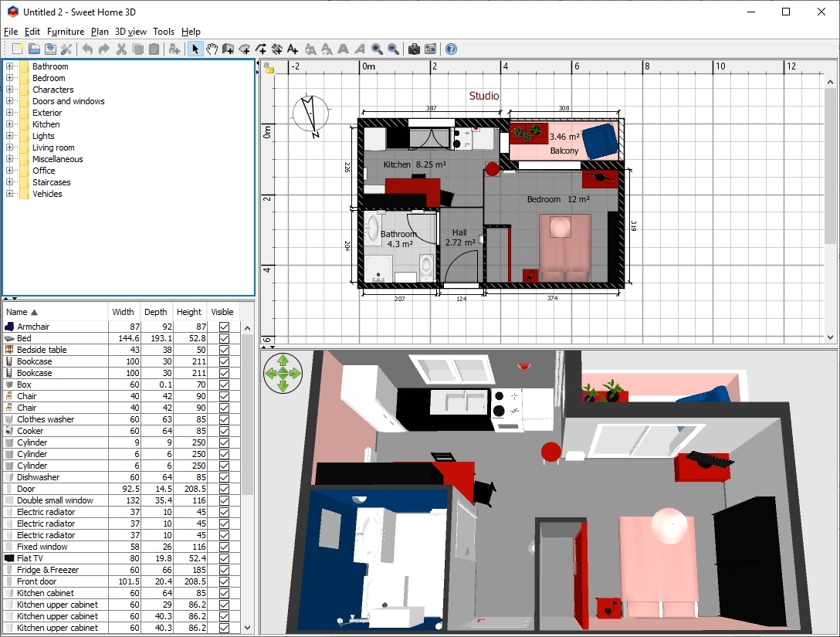Expand the Office category
Viewport: 840px width, 637px height.
tap(9, 171)
